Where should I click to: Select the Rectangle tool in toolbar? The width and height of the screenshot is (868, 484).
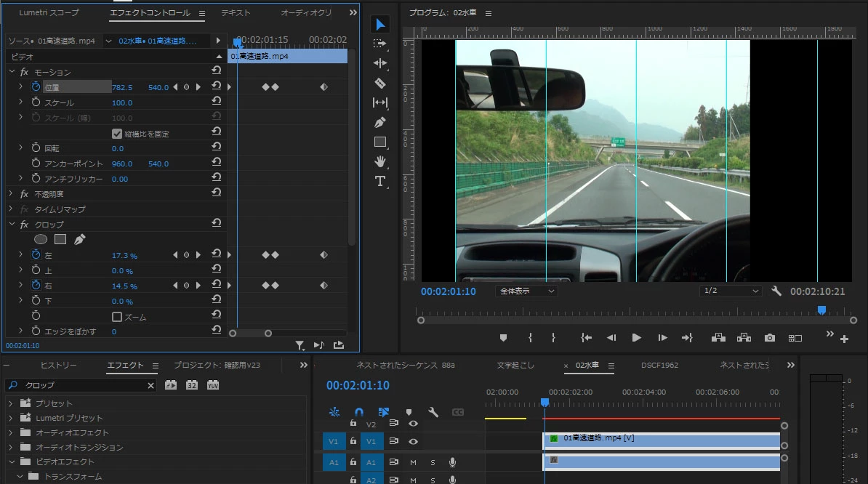[379, 142]
